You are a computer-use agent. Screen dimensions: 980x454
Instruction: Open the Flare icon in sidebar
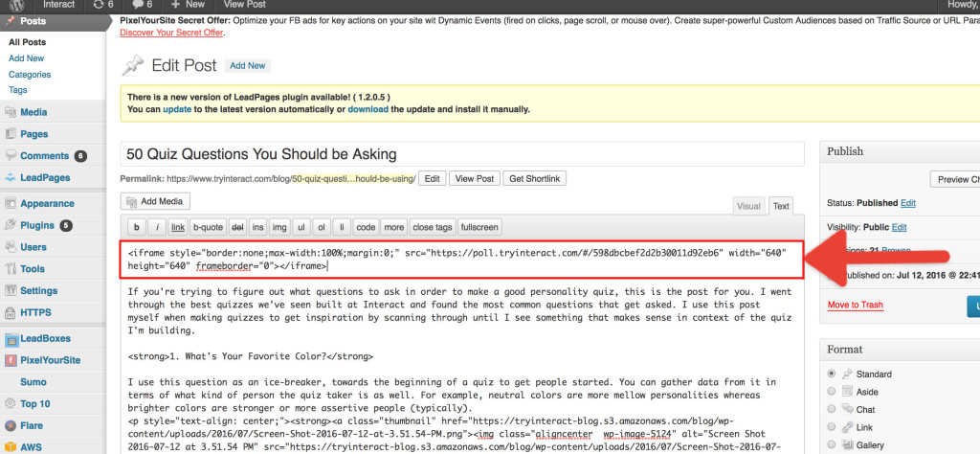click(x=11, y=426)
